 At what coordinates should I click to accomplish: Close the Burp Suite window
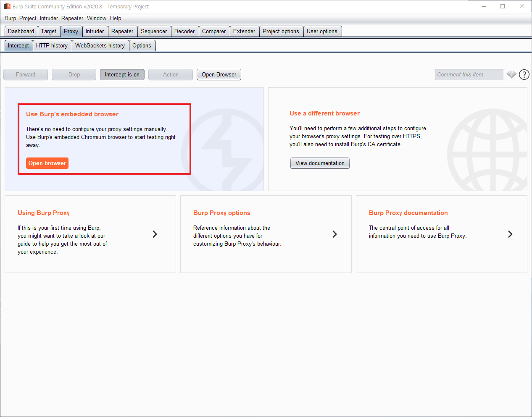point(522,6)
